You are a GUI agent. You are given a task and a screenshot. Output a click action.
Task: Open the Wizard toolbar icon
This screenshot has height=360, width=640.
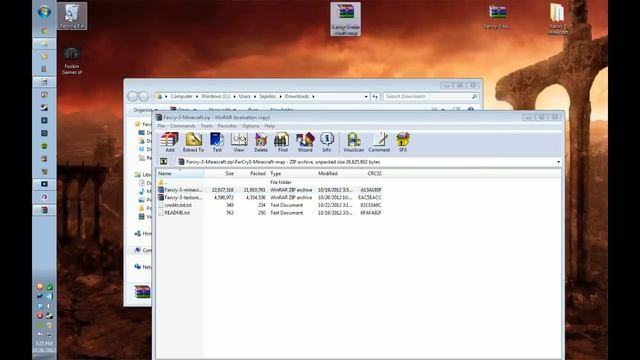click(305, 142)
